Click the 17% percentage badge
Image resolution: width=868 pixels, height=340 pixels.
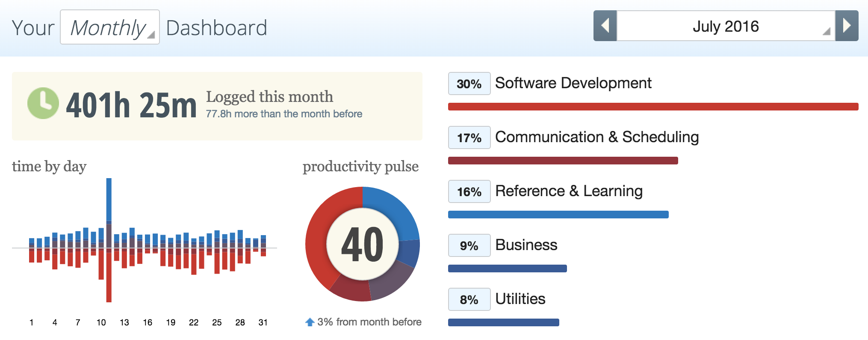pyautogui.click(x=469, y=137)
